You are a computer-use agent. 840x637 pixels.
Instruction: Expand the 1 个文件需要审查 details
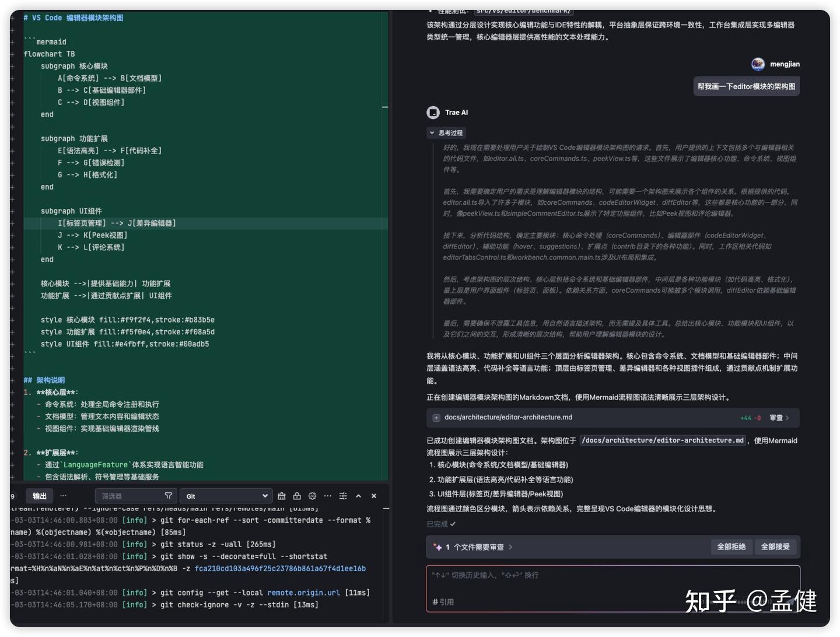[x=510, y=547]
